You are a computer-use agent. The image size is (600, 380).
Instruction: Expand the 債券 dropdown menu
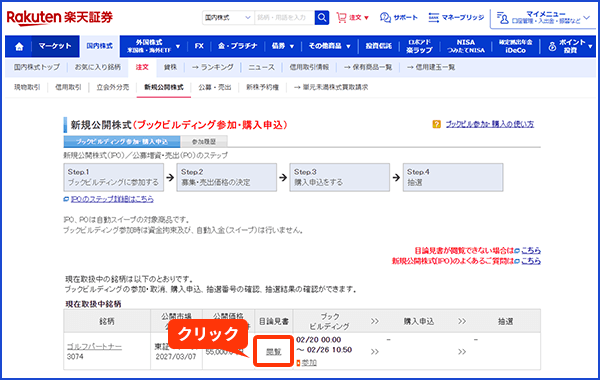(282, 46)
